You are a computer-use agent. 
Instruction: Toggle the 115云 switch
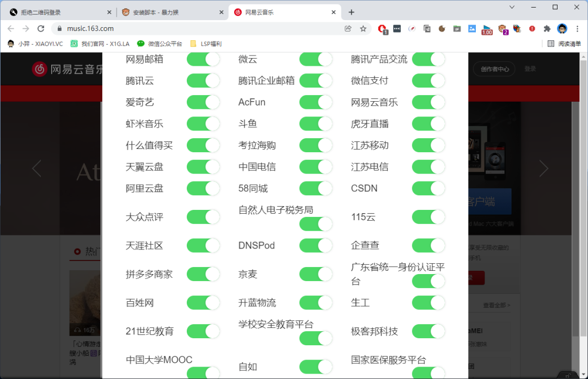tap(428, 217)
